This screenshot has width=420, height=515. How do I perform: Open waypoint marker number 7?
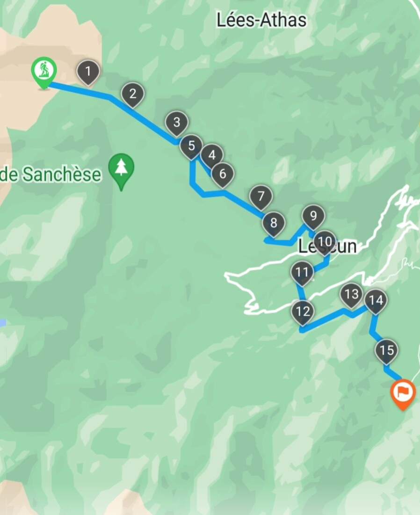261,198
